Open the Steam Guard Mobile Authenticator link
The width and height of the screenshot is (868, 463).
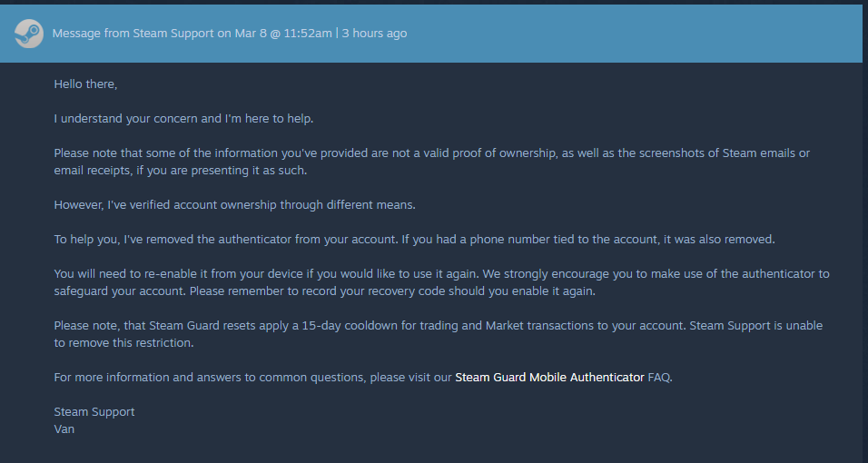pyautogui.click(x=548, y=377)
